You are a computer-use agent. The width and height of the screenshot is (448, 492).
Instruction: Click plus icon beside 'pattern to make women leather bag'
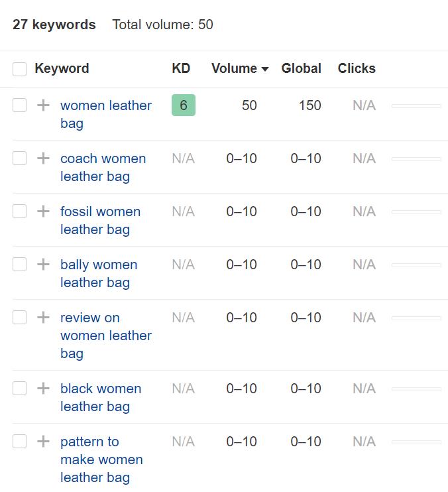click(x=43, y=442)
